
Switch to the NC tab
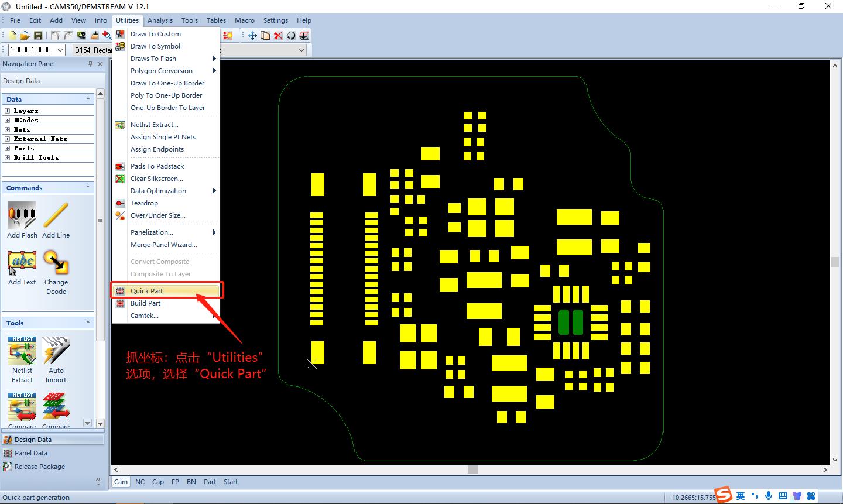pos(140,482)
